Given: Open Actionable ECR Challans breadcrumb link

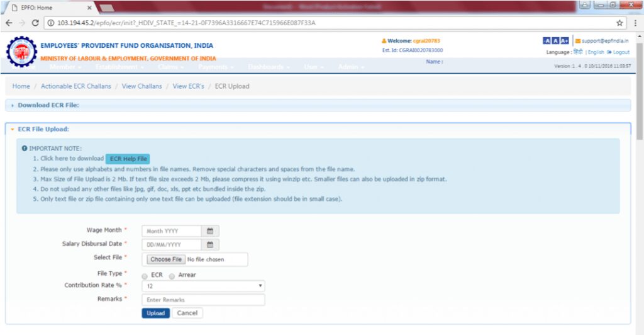Looking at the screenshot, I should tap(75, 86).
